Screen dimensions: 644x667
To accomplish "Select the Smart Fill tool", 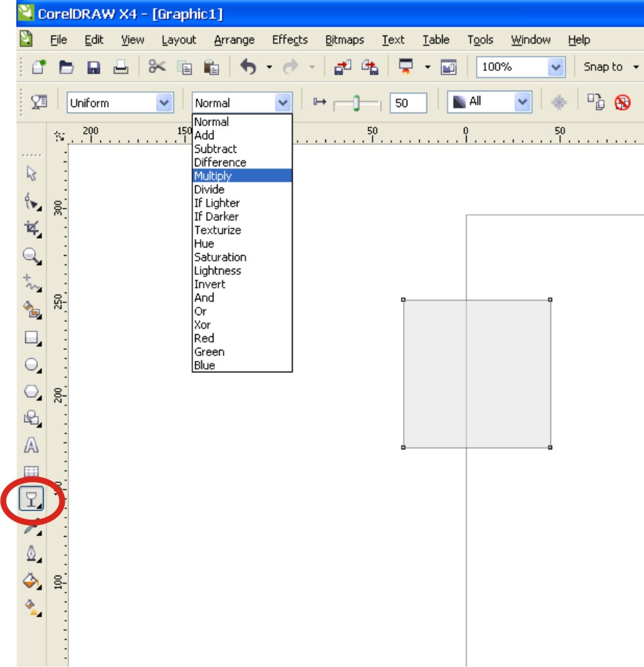I will [x=32, y=310].
